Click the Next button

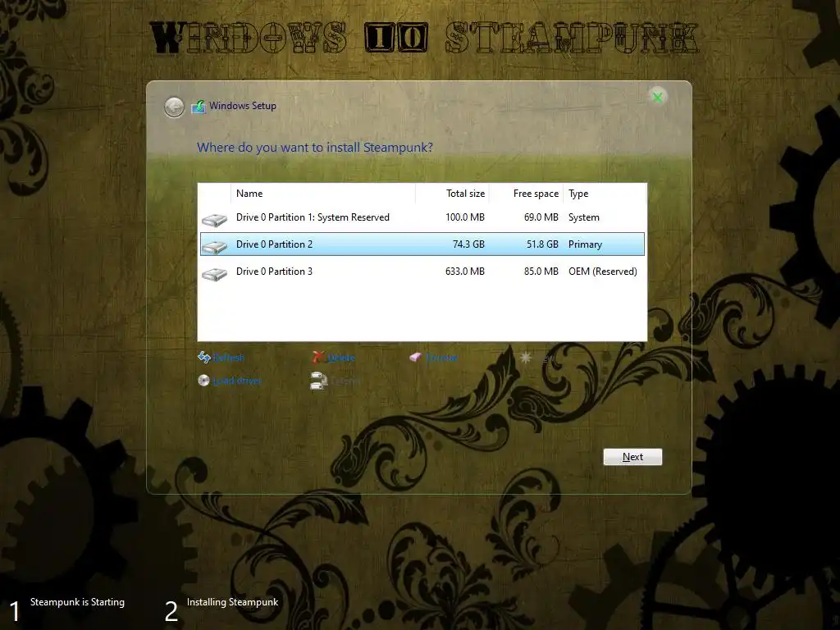[632, 457]
